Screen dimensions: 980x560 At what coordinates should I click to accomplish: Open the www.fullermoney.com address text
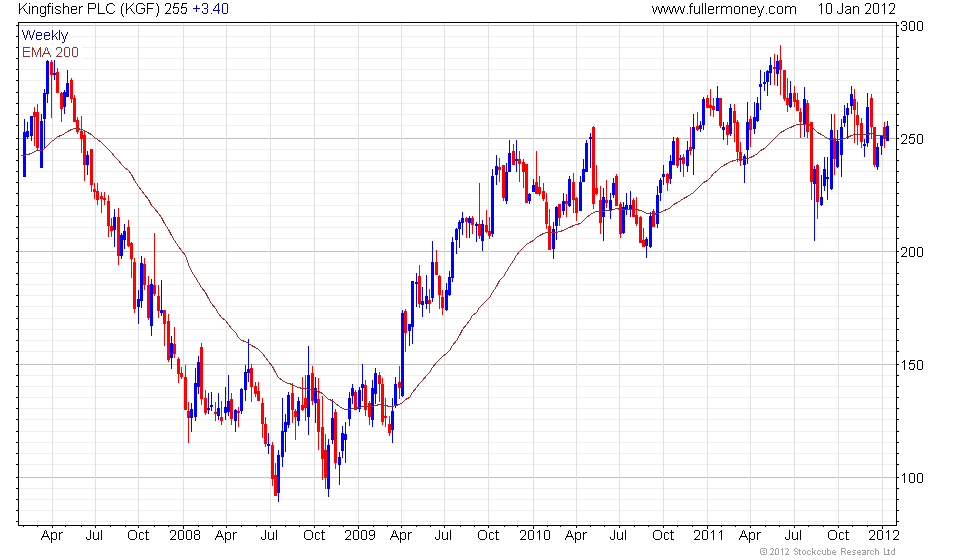pyautogui.click(x=724, y=9)
